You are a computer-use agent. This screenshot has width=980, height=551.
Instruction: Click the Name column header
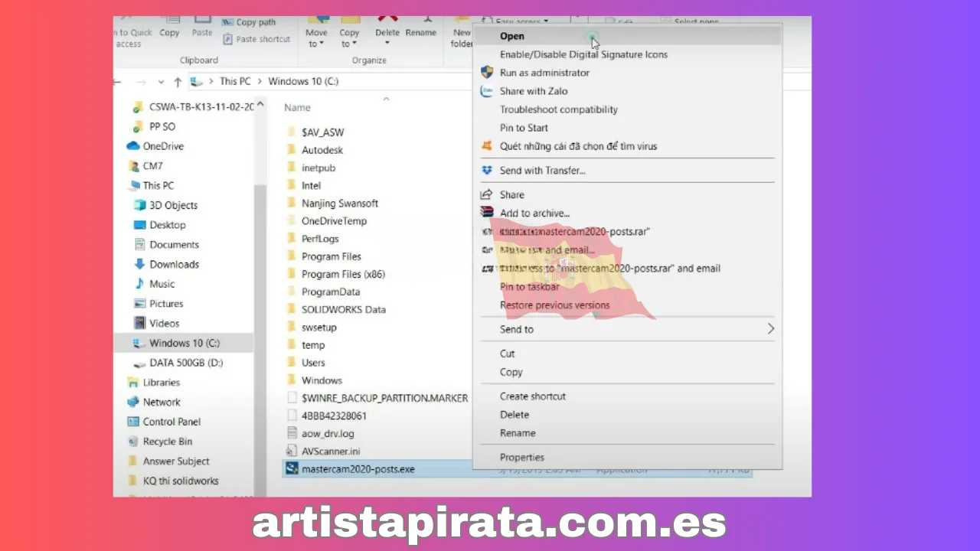pos(297,108)
